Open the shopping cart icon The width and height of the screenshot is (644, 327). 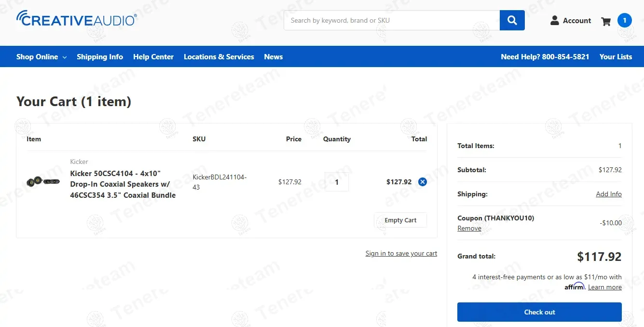coord(606,21)
